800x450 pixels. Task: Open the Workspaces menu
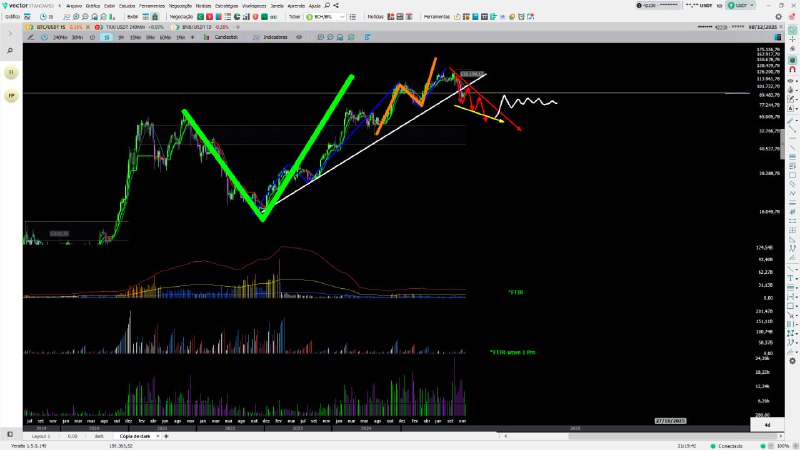tap(254, 5)
